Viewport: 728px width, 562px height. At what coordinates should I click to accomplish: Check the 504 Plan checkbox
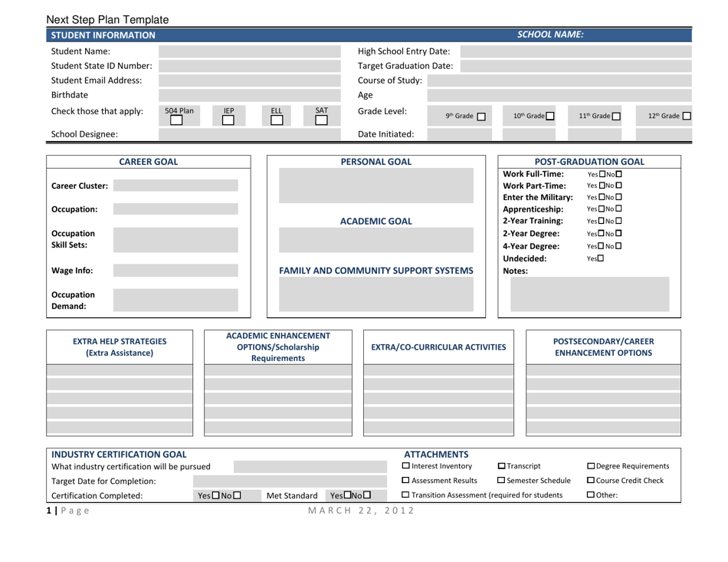click(176, 121)
